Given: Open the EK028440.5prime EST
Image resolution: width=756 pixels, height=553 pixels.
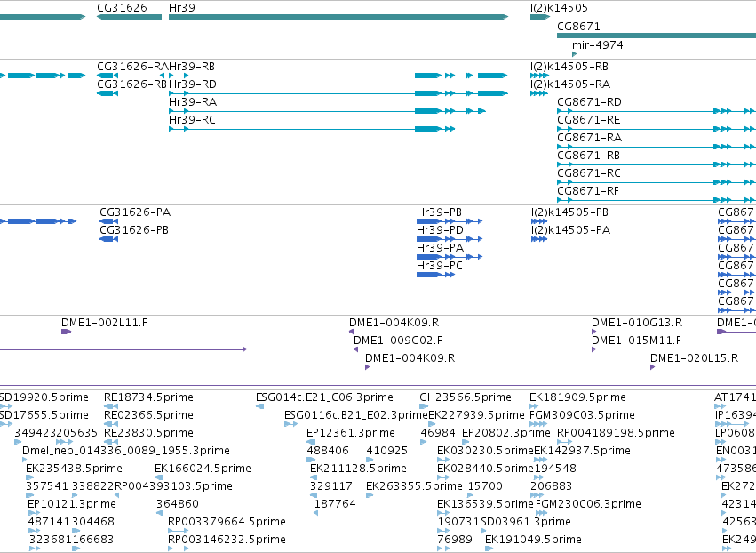Looking at the screenshot, I should click(x=485, y=469).
